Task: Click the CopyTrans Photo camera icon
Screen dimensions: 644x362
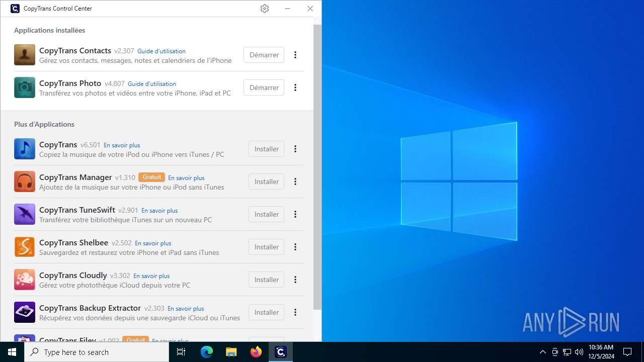Action: 25,87
